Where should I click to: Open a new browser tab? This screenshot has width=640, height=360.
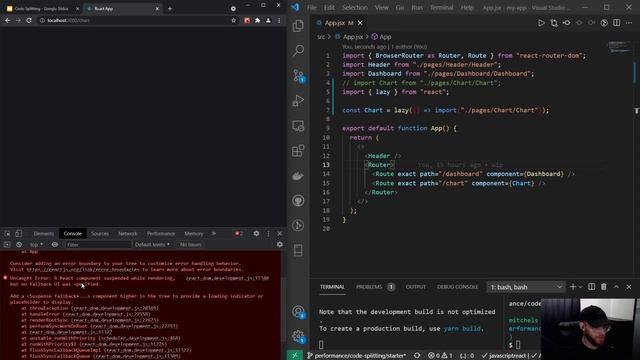click(170, 9)
